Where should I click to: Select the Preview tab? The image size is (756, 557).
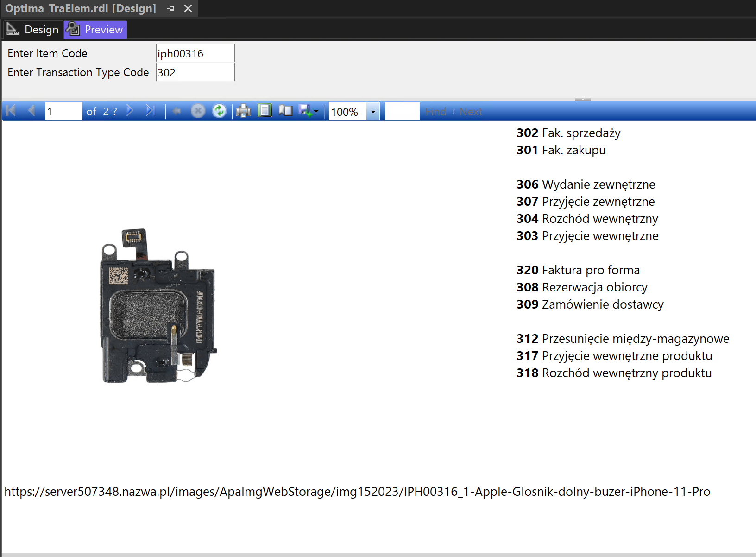click(x=102, y=29)
